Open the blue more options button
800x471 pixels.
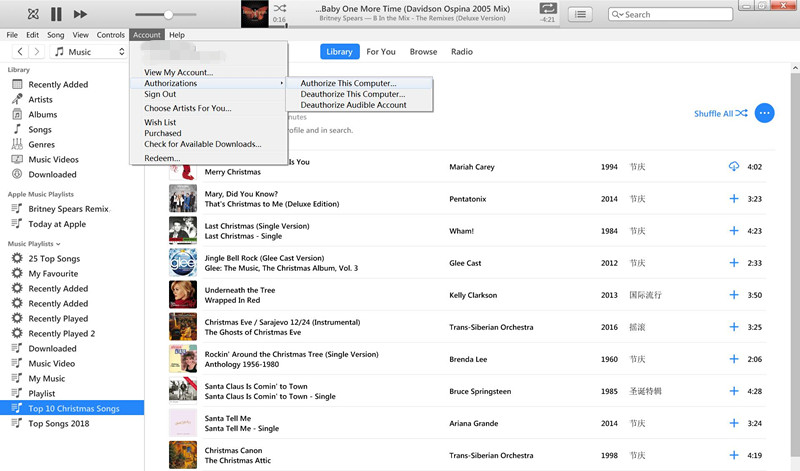(x=764, y=113)
